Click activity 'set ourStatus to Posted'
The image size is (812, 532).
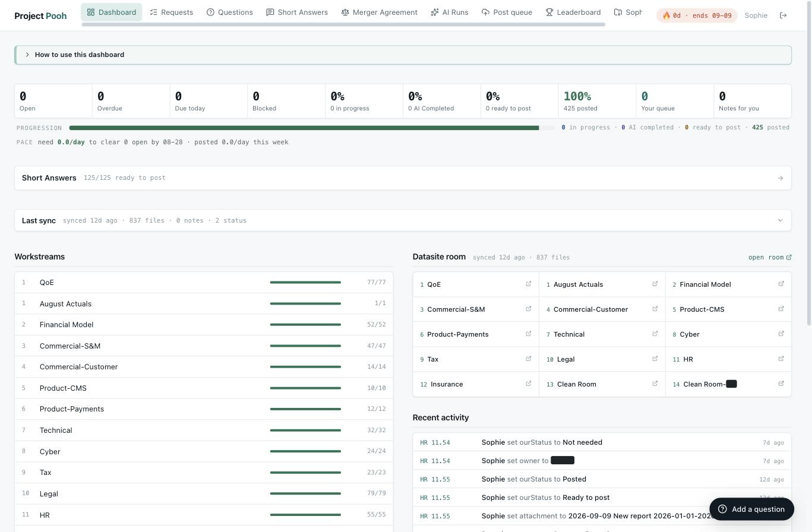602,479
